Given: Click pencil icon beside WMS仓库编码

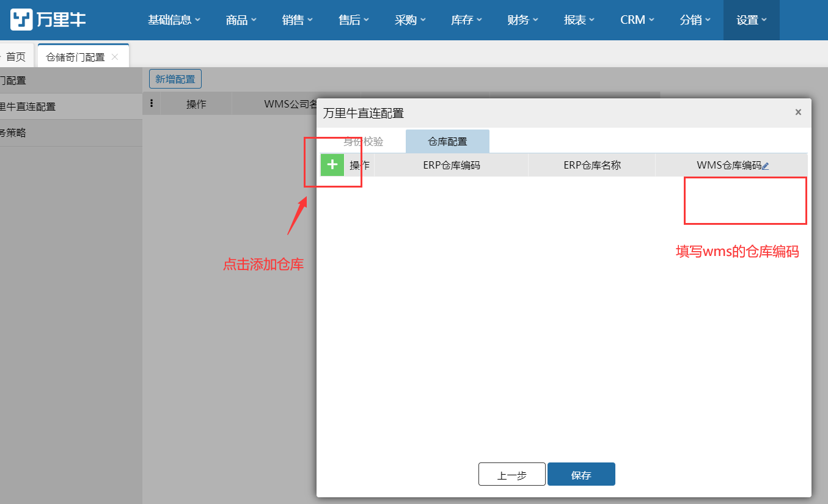Looking at the screenshot, I should click(766, 166).
